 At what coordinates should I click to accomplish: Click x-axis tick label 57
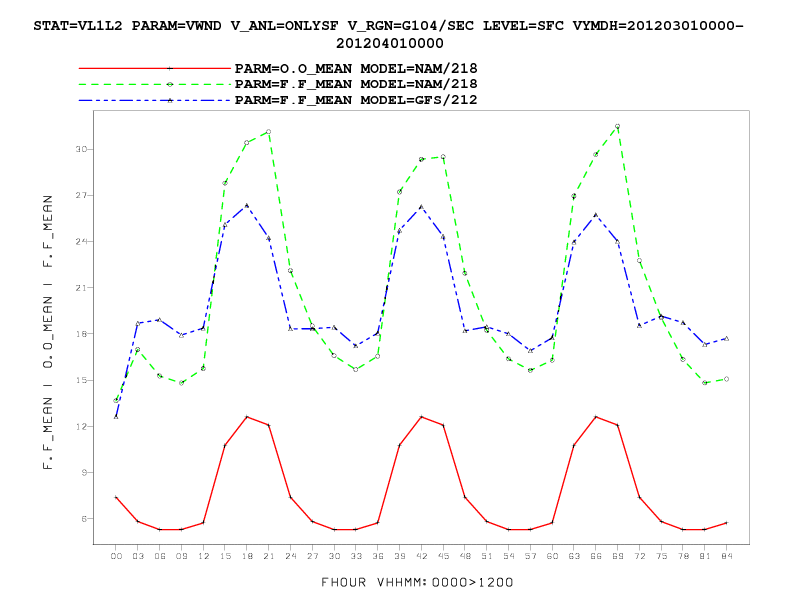click(x=530, y=556)
